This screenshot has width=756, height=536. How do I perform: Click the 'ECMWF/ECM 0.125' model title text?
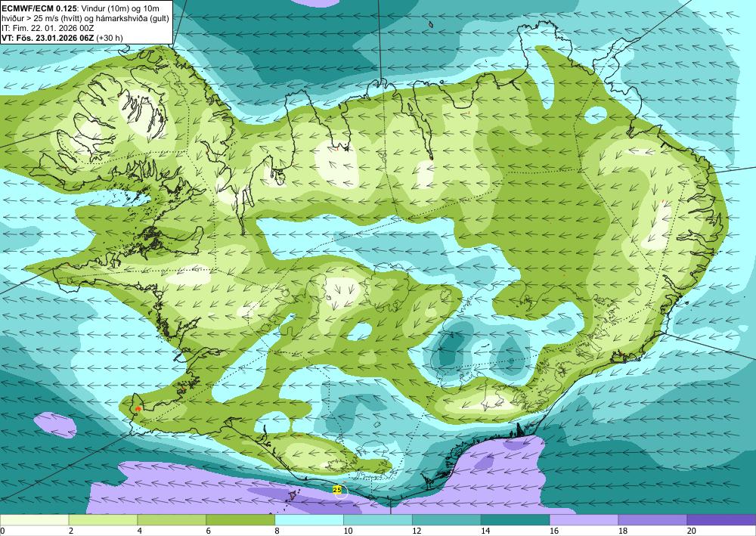coord(39,8)
